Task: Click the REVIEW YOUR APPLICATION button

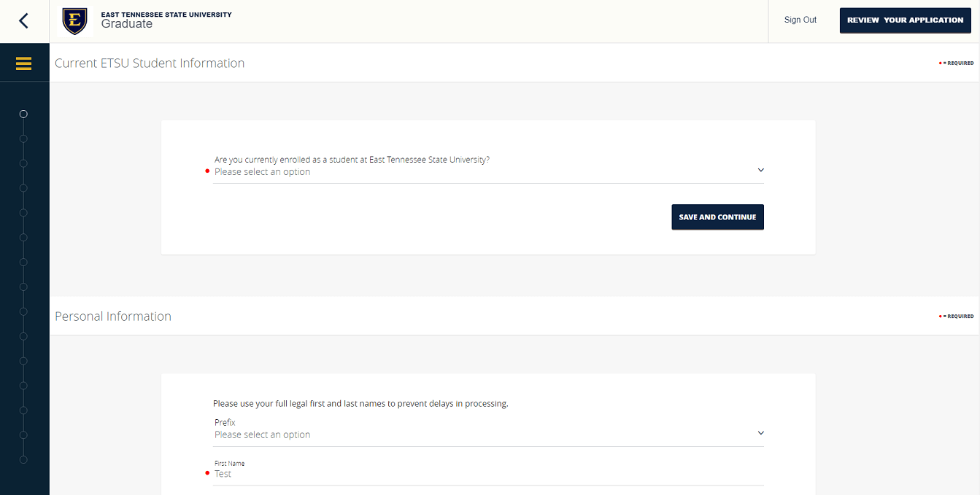Action: (x=905, y=20)
